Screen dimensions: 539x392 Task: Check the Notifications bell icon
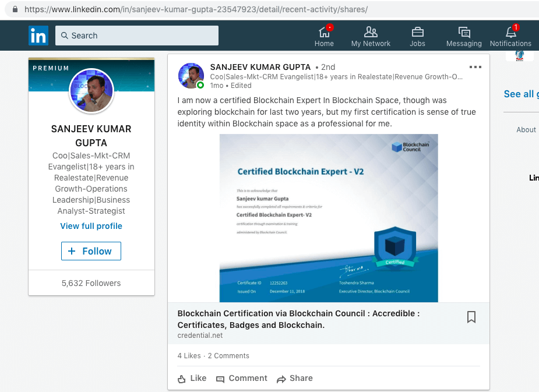[x=510, y=32]
